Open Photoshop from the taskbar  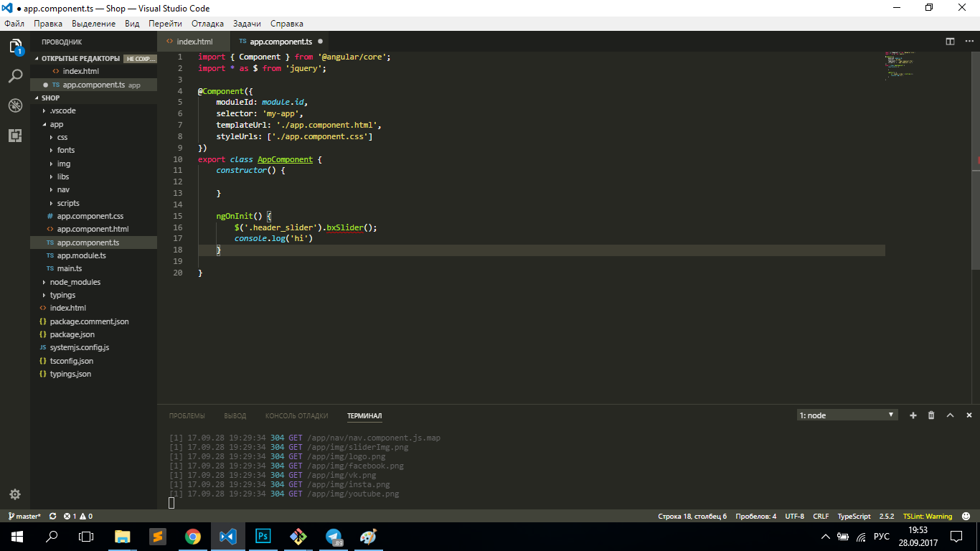263,537
